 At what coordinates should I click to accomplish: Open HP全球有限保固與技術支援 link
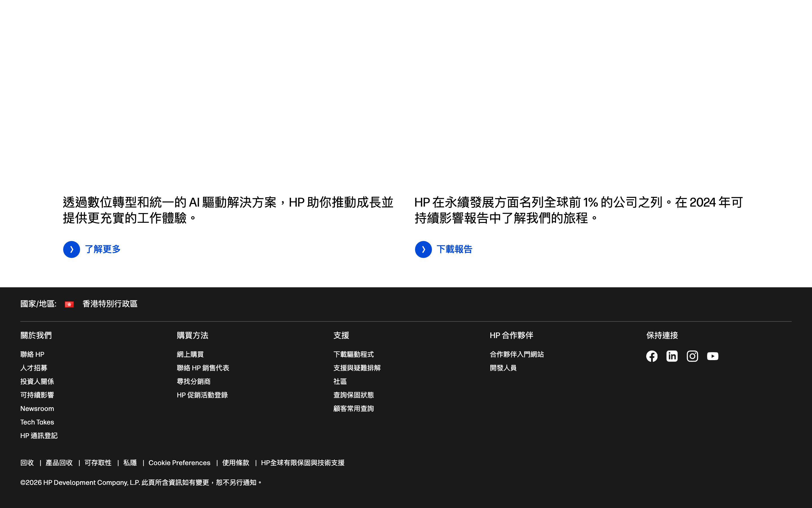click(303, 463)
